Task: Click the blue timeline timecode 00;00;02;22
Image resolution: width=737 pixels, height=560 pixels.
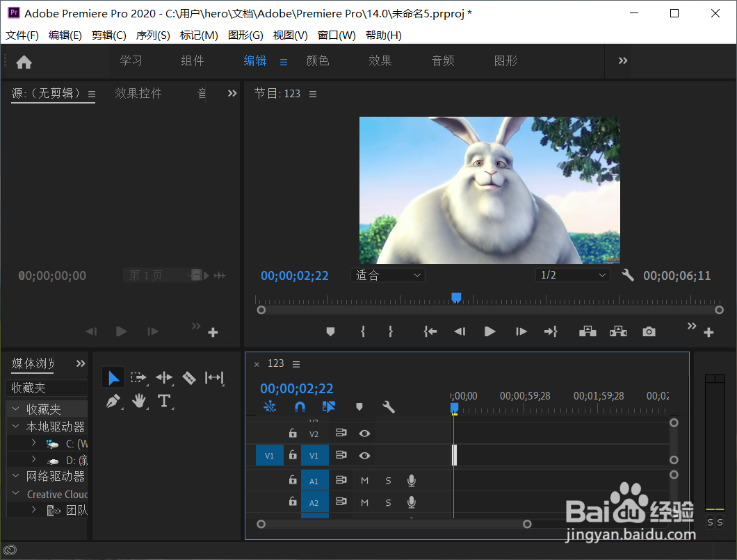Action: tap(297, 388)
